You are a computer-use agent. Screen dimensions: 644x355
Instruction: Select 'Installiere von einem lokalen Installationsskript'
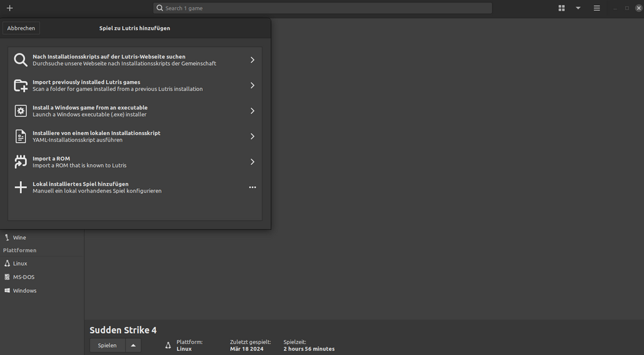(x=97, y=133)
